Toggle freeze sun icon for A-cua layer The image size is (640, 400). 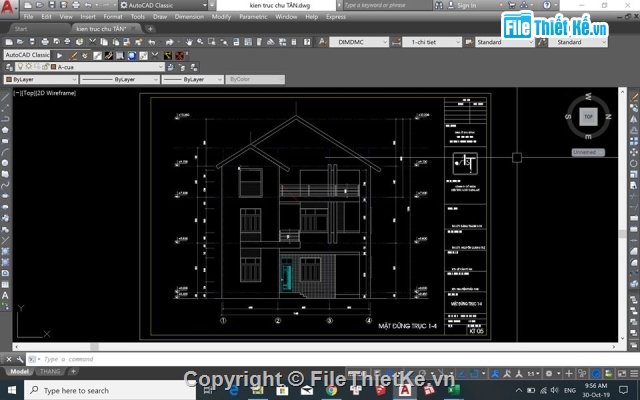(29, 67)
